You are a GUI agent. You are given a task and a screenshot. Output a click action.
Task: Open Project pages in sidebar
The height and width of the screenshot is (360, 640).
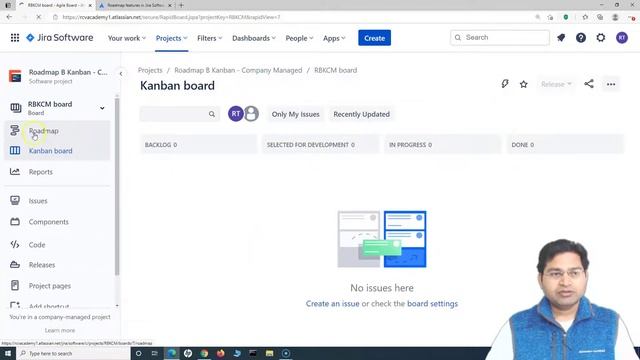tap(58, 286)
